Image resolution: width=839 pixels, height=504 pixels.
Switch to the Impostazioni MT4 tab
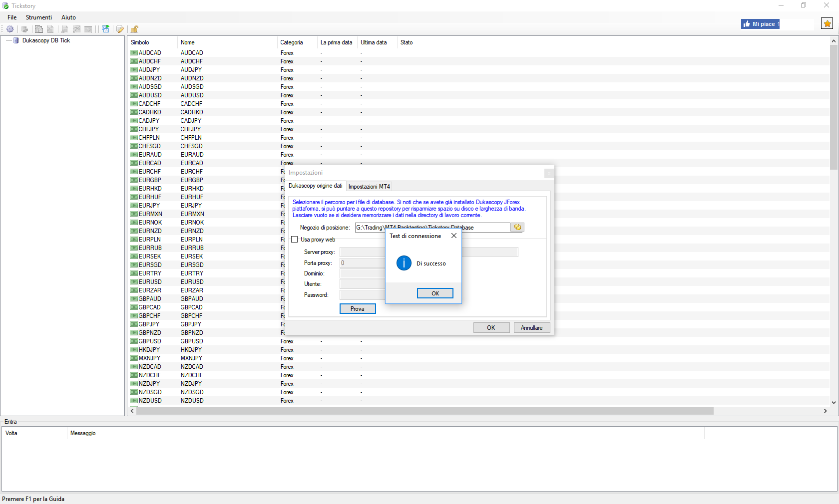(x=369, y=187)
